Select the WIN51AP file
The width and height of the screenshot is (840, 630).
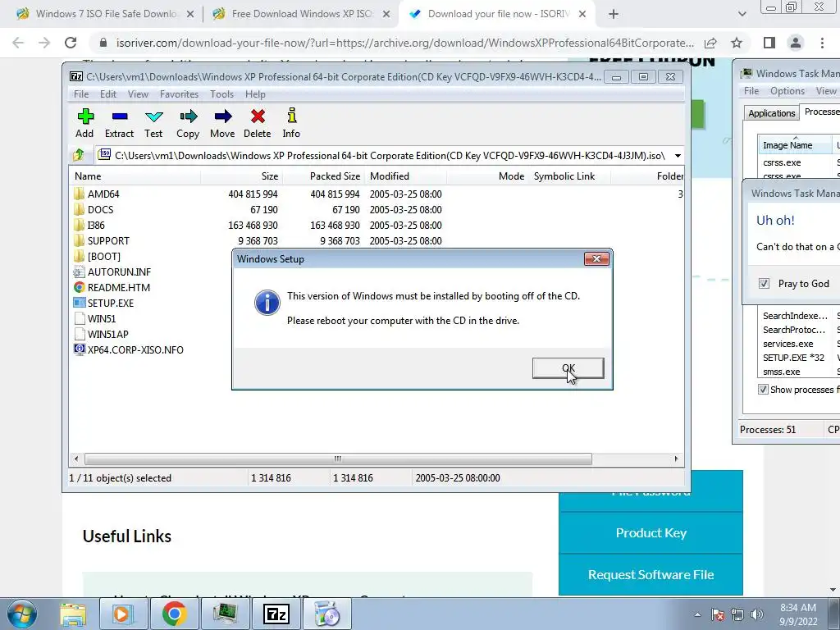pyautogui.click(x=107, y=334)
